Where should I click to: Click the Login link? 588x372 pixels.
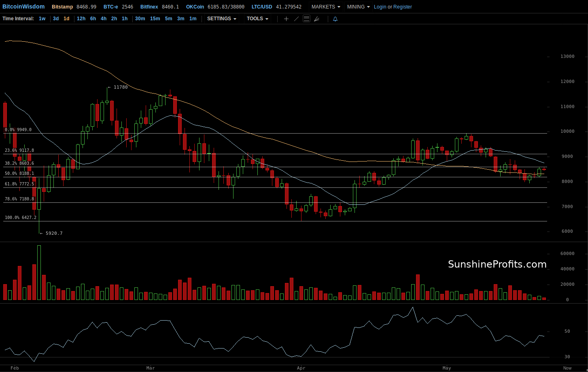click(x=380, y=7)
